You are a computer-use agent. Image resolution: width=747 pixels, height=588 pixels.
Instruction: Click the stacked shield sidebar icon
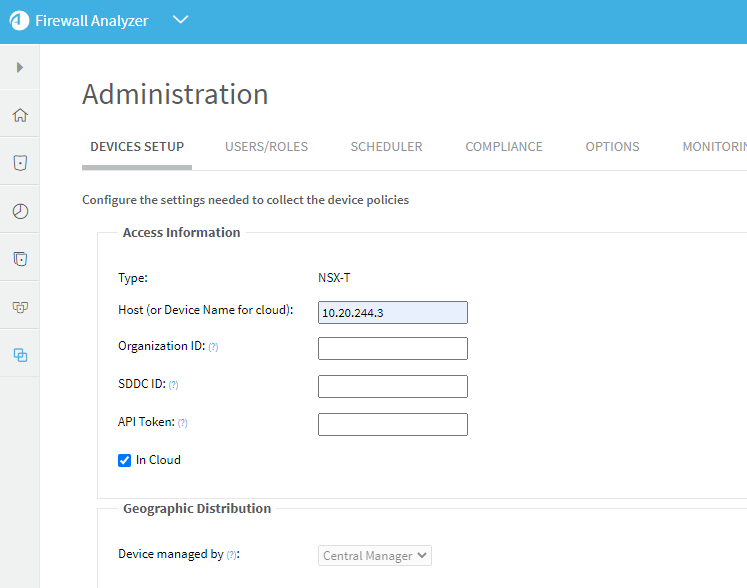click(x=20, y=259)
